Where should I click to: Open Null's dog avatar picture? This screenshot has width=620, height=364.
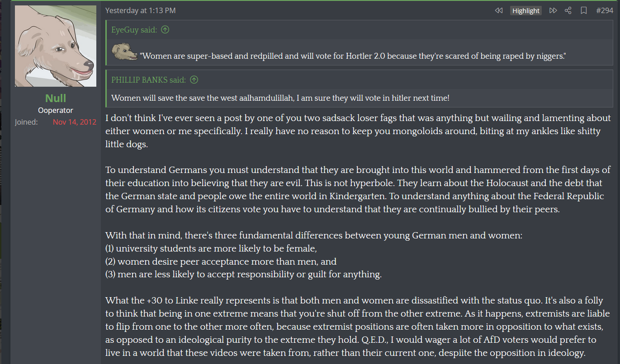click(56, 46)
